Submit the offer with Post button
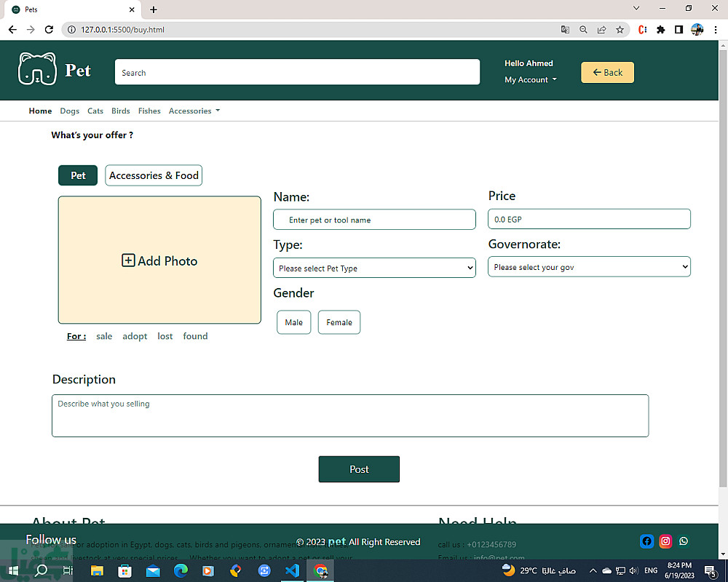The width and height of the screenshot is (728, 582). click(x=359, y=469)
